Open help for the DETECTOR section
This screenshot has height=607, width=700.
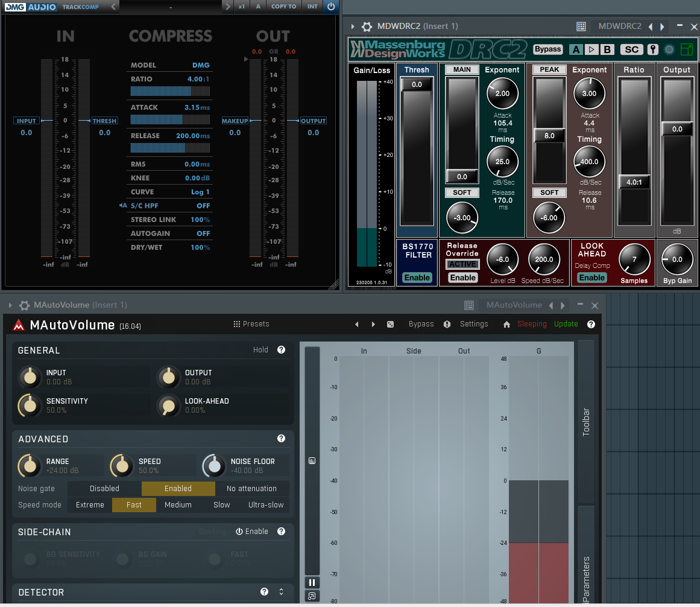[x=264, y=592]
